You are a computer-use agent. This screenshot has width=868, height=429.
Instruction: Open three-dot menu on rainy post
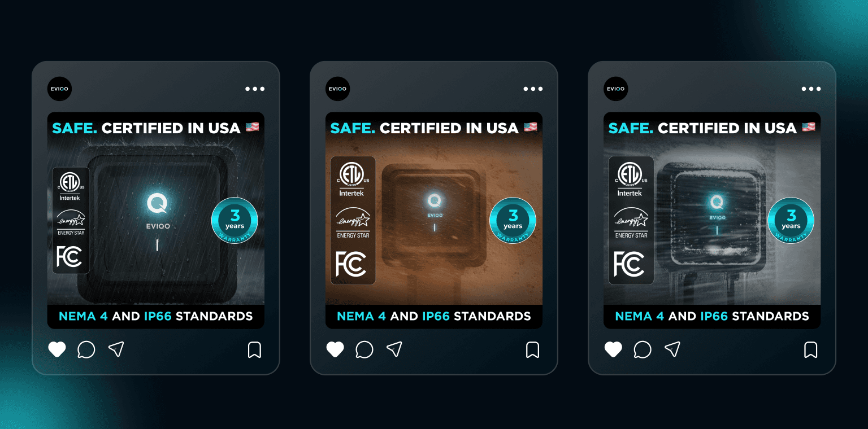tap(255, 89)
